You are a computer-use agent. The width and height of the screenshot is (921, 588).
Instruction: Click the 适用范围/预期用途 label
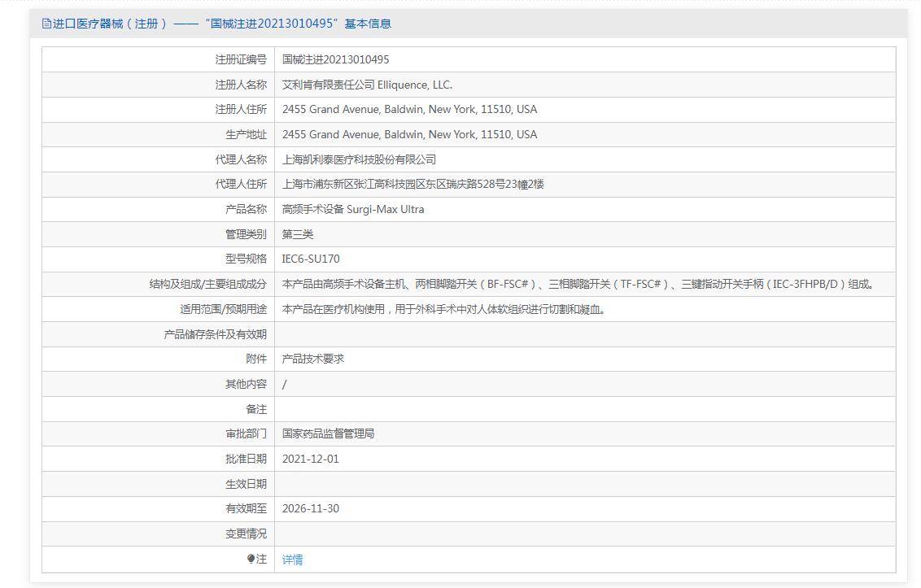tap(223, 309)
